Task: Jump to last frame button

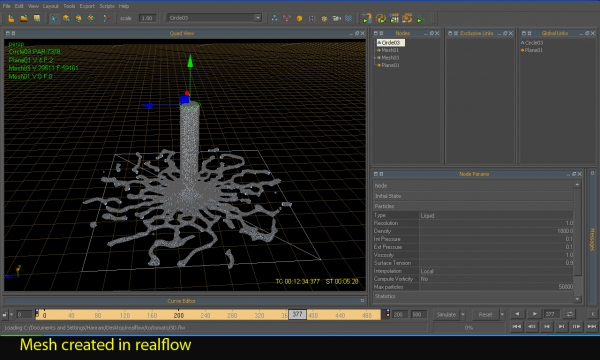Action: point(592,326)
